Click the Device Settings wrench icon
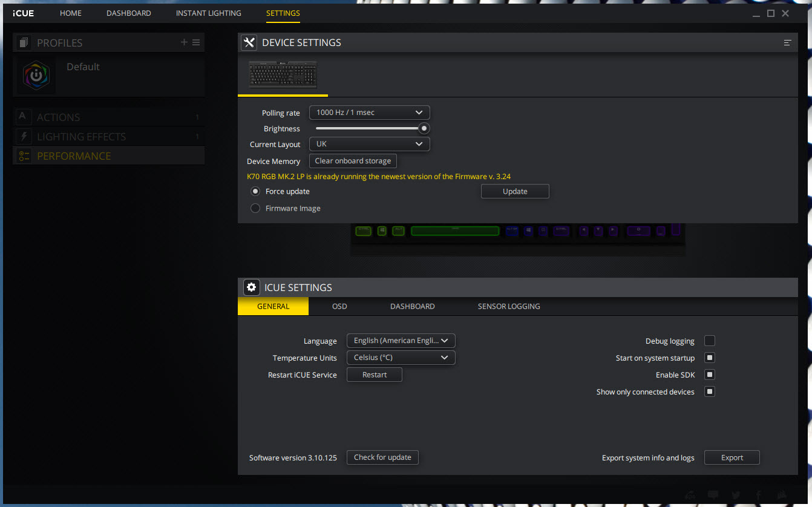812x507 pixels. coord(249,42)
